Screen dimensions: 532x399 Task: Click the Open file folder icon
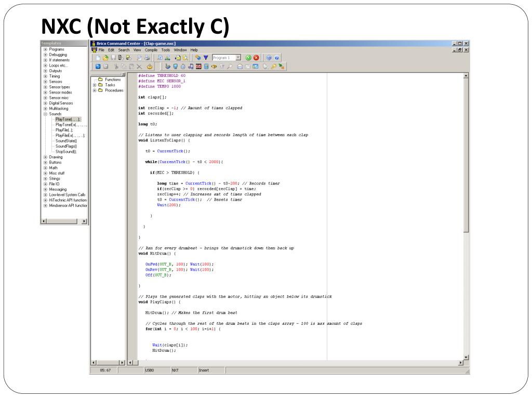click(105, 58)
